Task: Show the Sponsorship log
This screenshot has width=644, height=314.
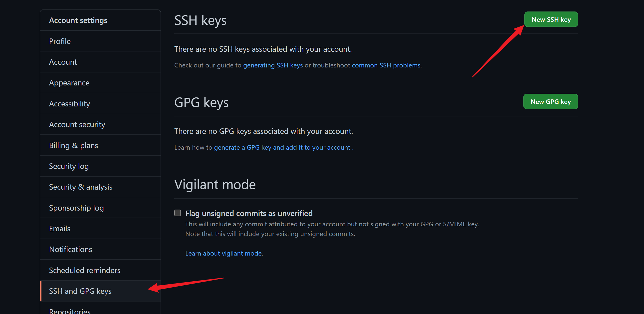Action: click(x=76, y=208)
